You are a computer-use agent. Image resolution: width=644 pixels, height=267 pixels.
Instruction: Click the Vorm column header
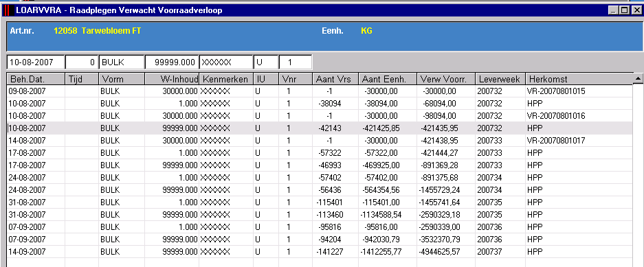click(122, 79)
